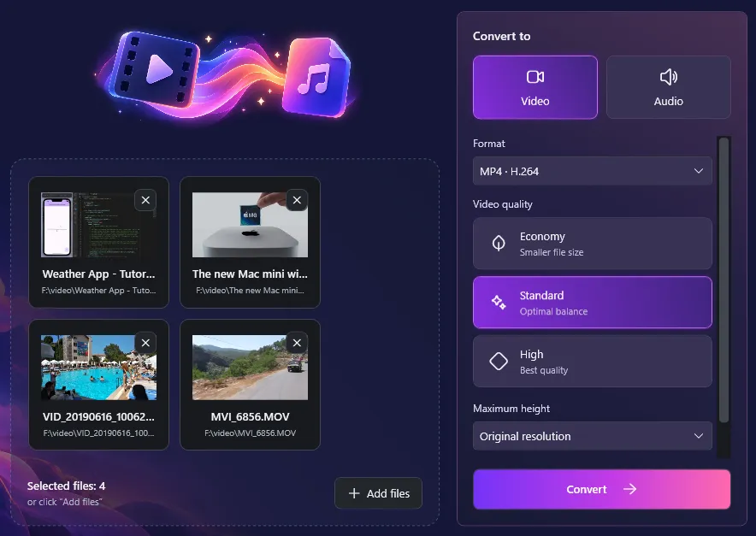The image size is (756, 536).
Task: Click the path "F:\video\MVI_6856.MOV"
Action: [251, 433]
